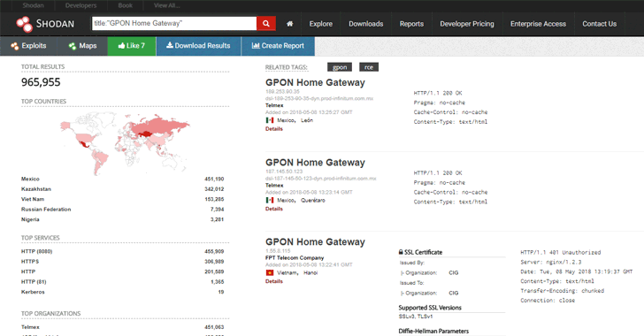Filter by Kerberos service

(33, 292)
